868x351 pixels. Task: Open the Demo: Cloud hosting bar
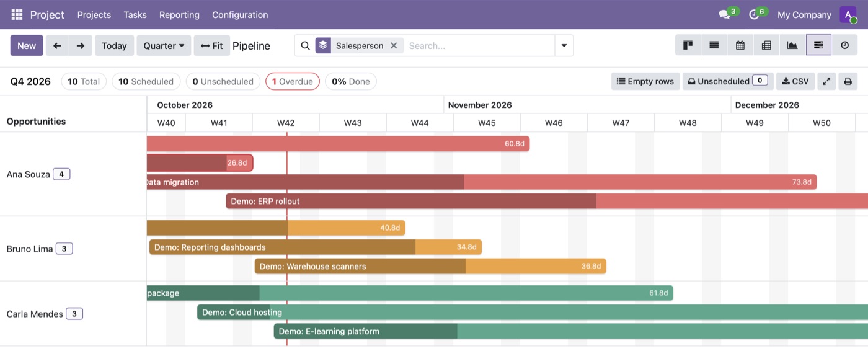pos(533,312)
